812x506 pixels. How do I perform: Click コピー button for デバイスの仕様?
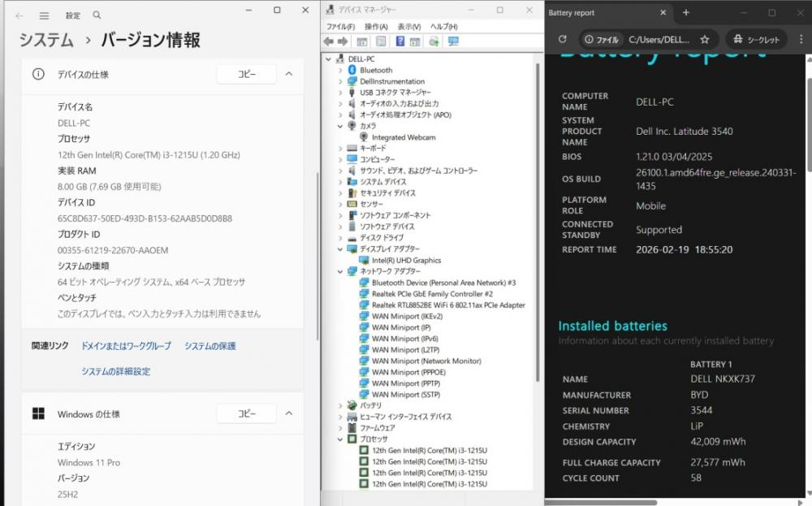(246, 74)
